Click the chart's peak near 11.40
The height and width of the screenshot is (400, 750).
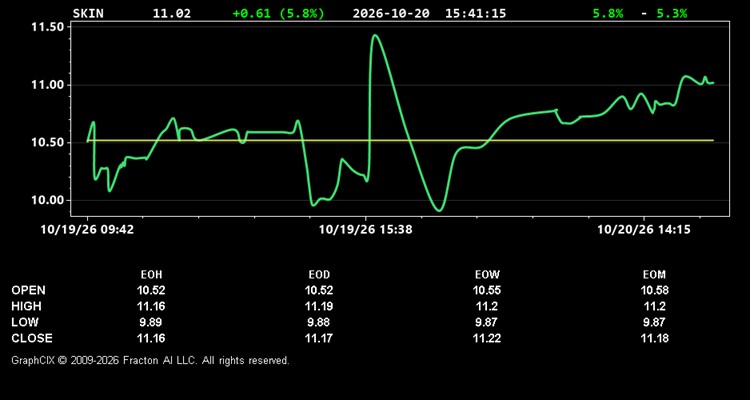pyautogui.click(x=375, y=35)
